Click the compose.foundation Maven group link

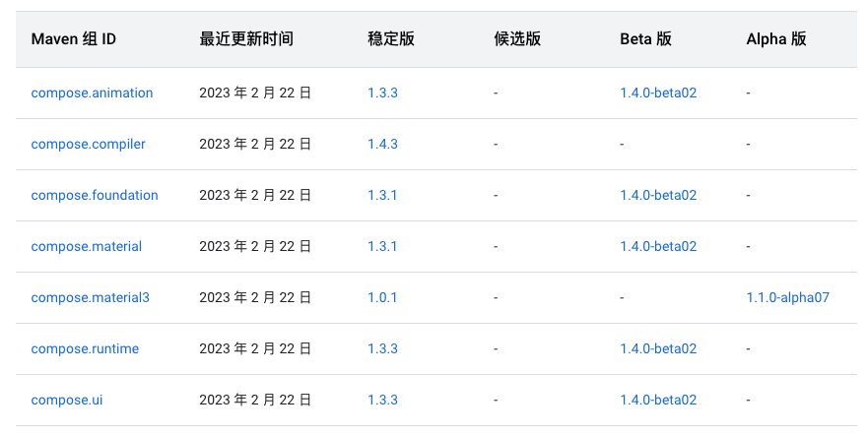pos(95,196)
